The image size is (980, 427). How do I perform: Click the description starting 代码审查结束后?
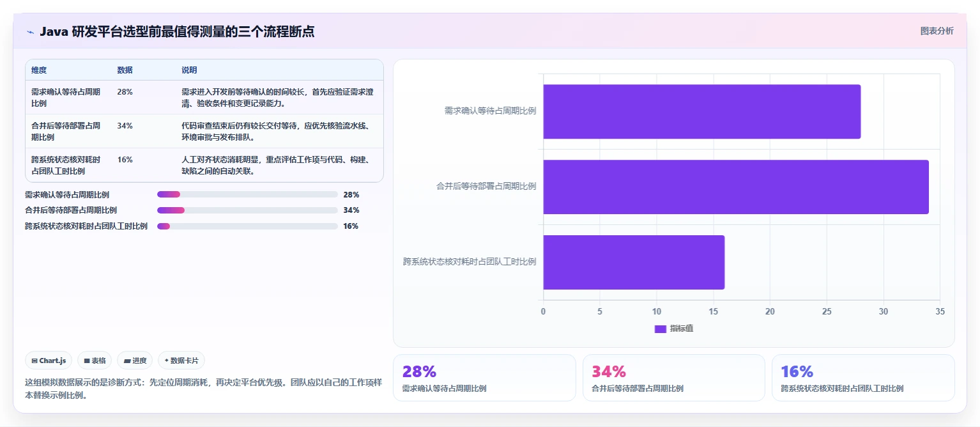pyautogui.click(x=278, y=131)
